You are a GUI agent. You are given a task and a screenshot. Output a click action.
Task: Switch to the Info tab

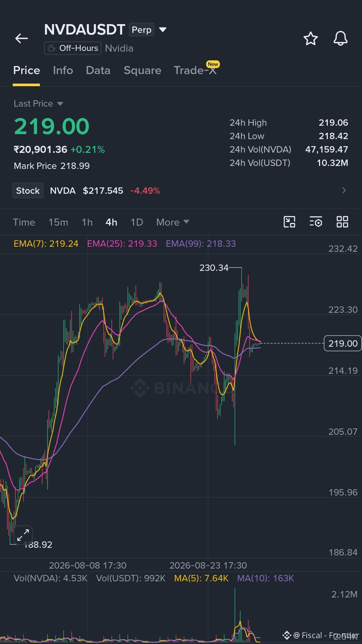[x=63, y=70]
